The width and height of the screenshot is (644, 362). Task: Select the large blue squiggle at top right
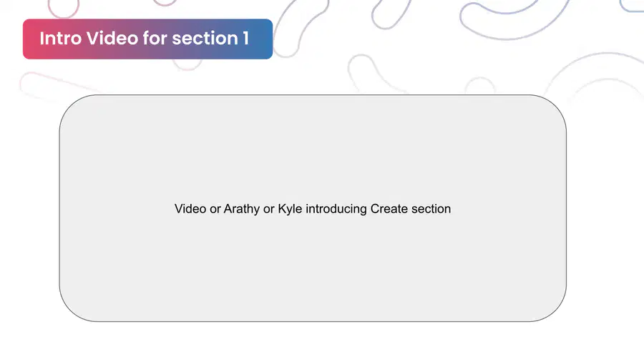point(513,19)
